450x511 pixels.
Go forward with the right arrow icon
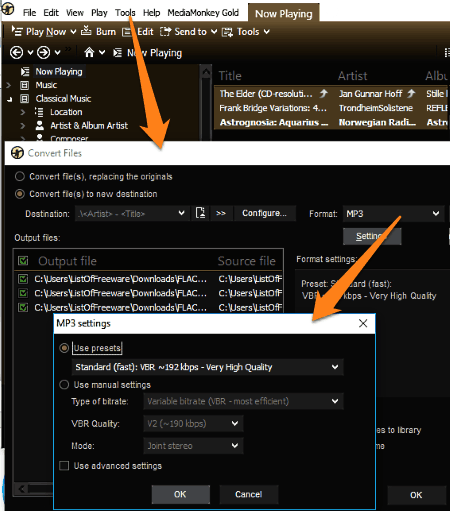[x=43, y=52]
